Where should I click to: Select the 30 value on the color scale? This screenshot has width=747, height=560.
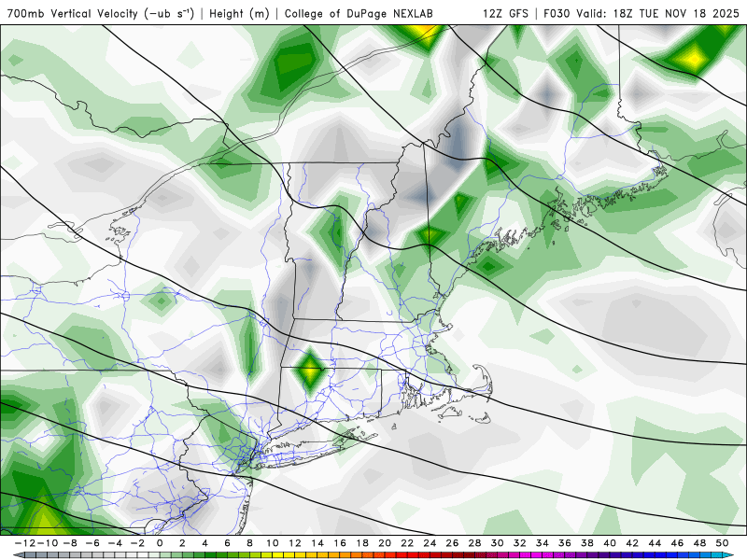click(x=498, y=543)
